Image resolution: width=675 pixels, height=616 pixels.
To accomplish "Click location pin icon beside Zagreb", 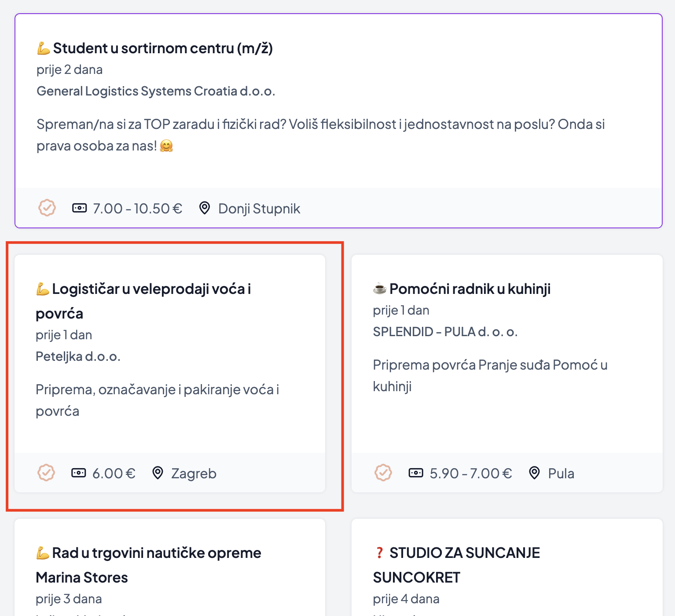I will click(157, 473).
